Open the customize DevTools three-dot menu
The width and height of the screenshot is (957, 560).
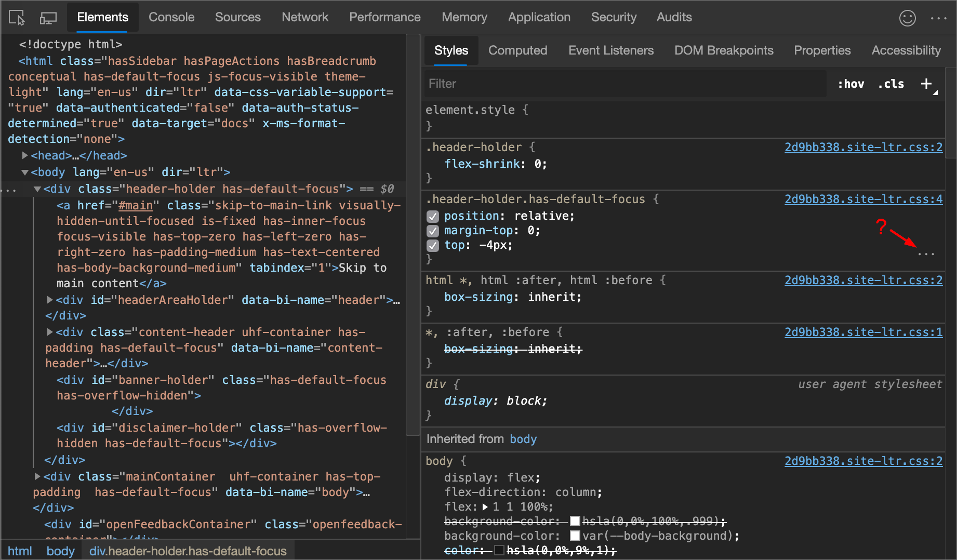[x=938, y=17]
